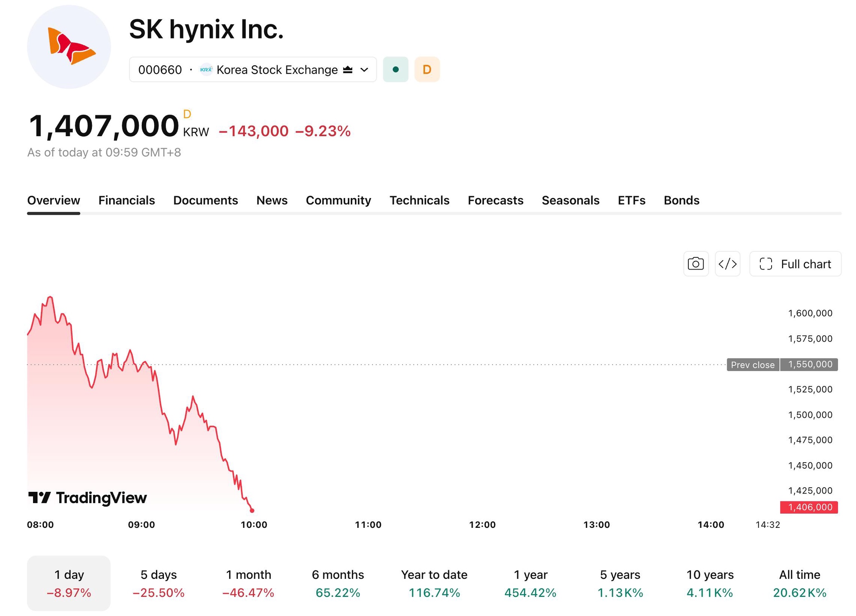The height and width of the screenshot is (616, 856).
Task: Expand the exchange selector chevron
Action: [x=364, y=69]
